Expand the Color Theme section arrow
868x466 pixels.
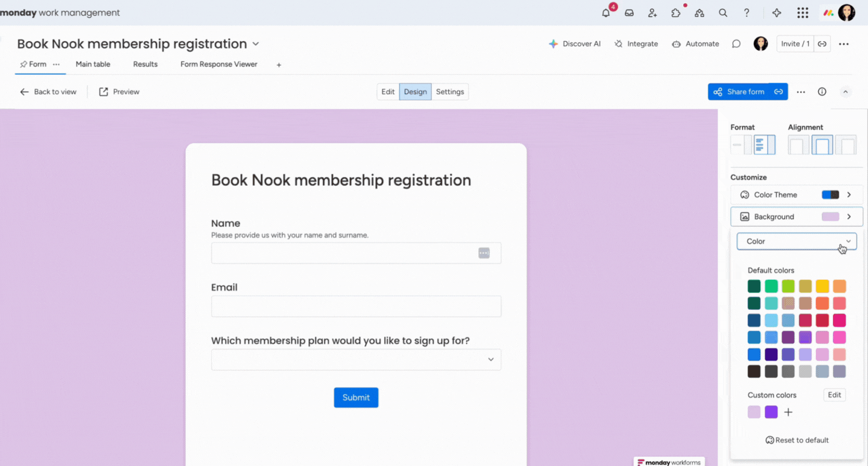click(x=849, y=195)
